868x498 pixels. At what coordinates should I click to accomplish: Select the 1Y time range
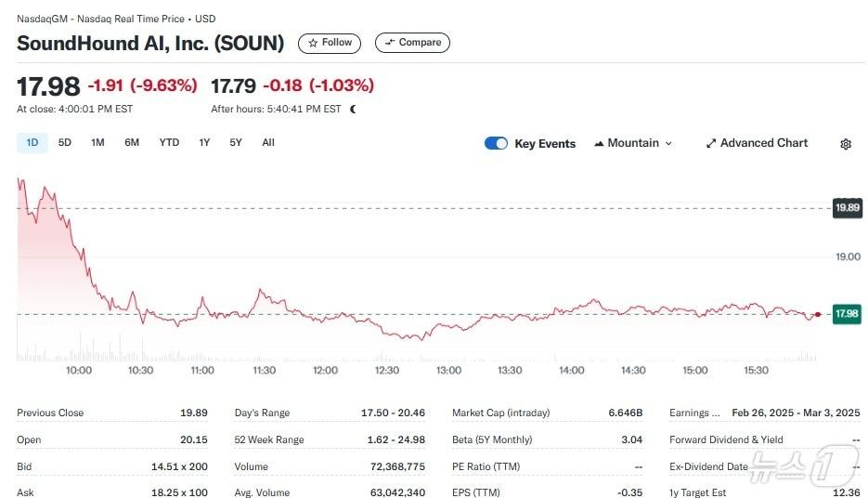pos(204,142)
